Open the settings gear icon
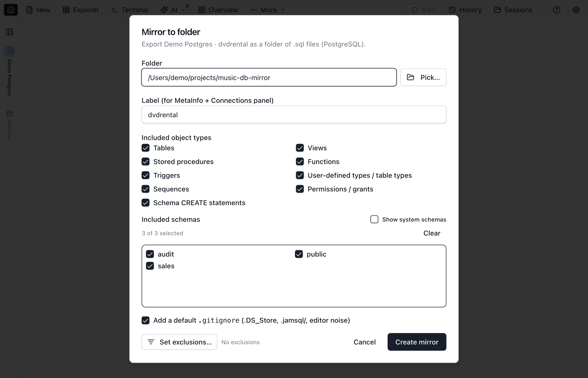Image resolution: width=588 pixels, height=378 pixels. 576,10
